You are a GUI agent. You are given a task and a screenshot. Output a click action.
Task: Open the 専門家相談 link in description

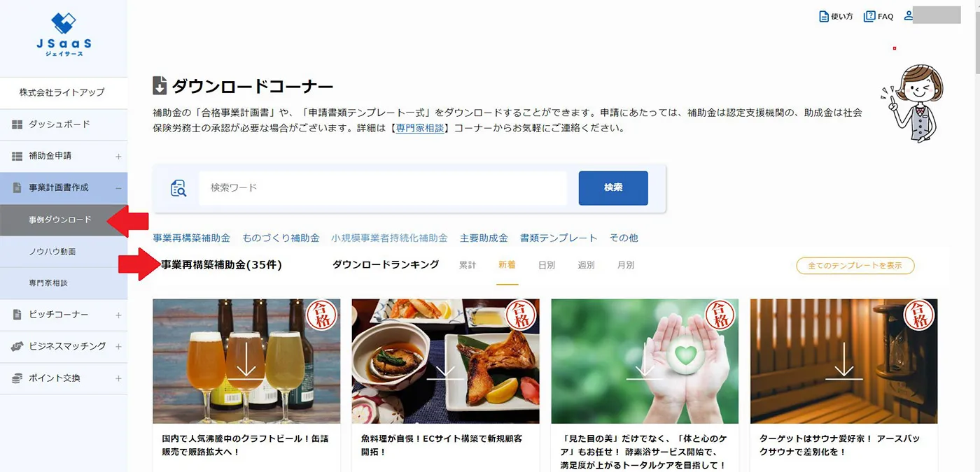pos(420,129)
